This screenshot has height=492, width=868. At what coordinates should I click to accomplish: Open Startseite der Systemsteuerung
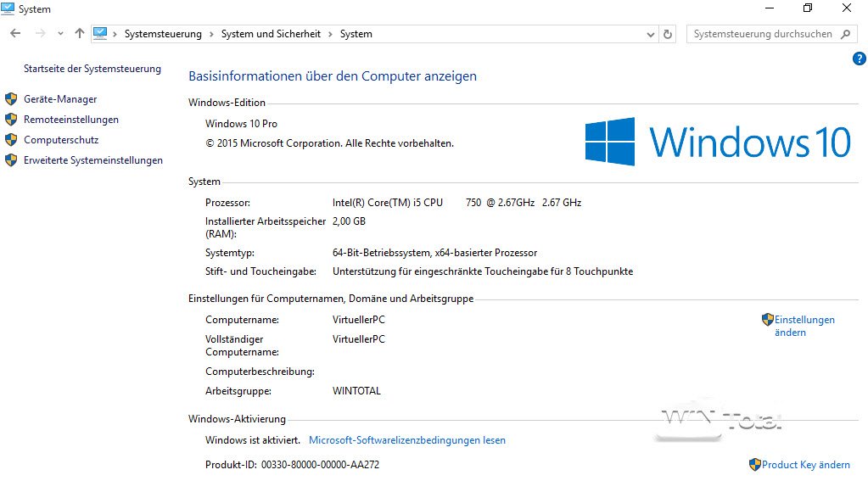pyautogui.click(x=92, y=69)
